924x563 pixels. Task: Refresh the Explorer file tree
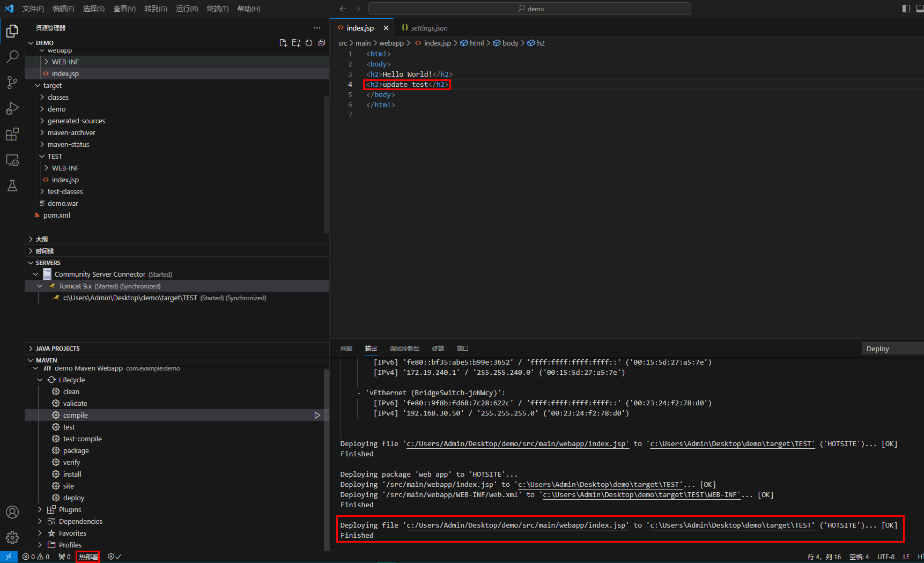point(309,43)
